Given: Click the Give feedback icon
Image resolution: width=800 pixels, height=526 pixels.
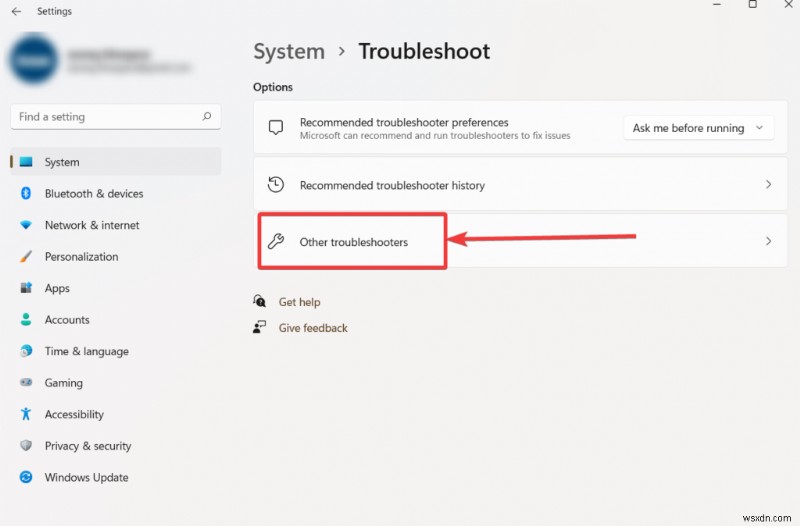Looking at the screenshot, I should coord(260,327).
